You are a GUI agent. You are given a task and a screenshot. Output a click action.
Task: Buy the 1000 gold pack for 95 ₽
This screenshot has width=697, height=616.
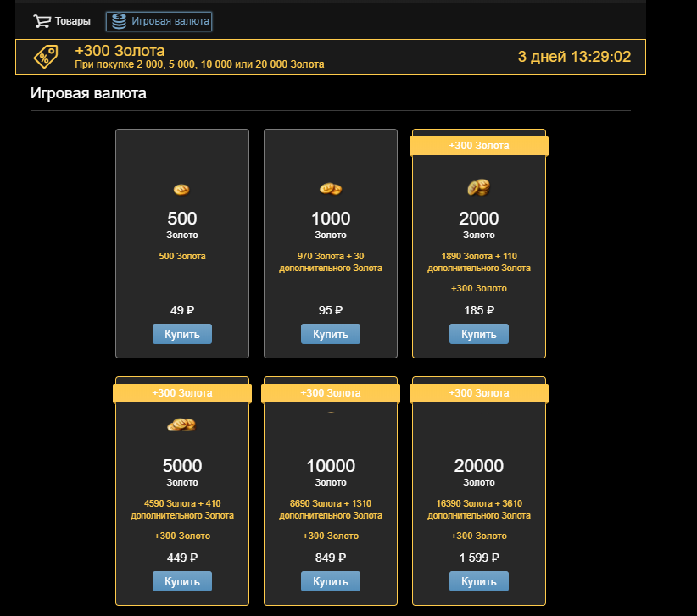tap(331, 334)
